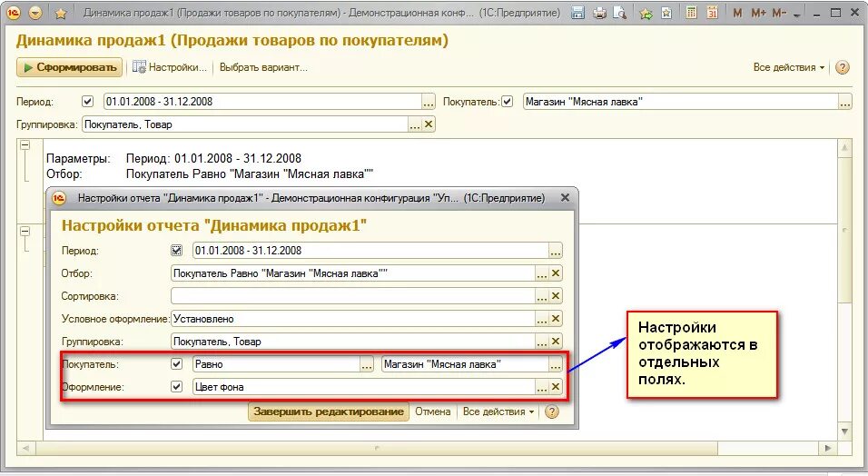The height and width of the screenshot is (476, 868).
Task: Clear Группировка field in main window
Action: pos(429,124)
